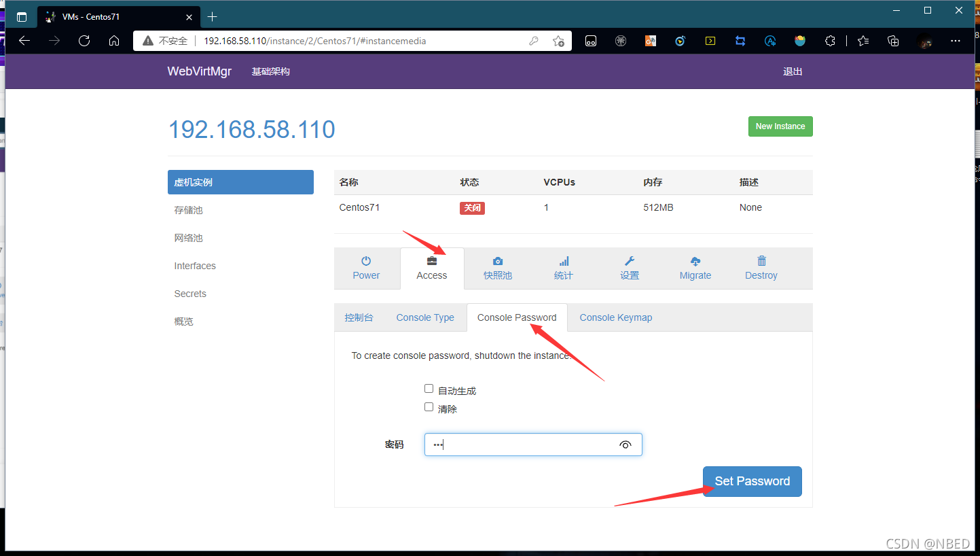Click the browser profile avatar
980x556 pixels.
[x=924, y=41]
